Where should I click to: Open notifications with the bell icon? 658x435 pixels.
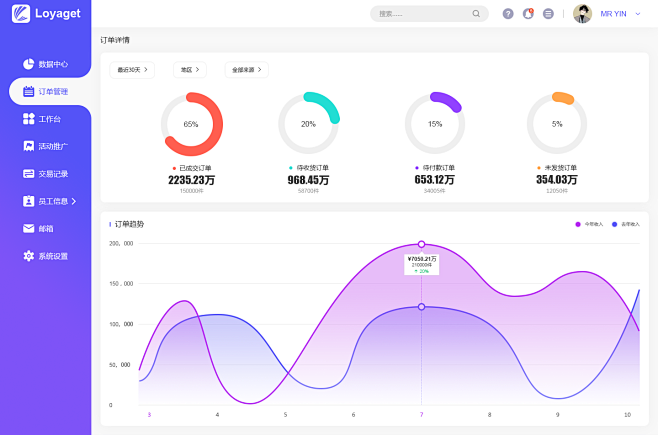(x=528, y=14)
